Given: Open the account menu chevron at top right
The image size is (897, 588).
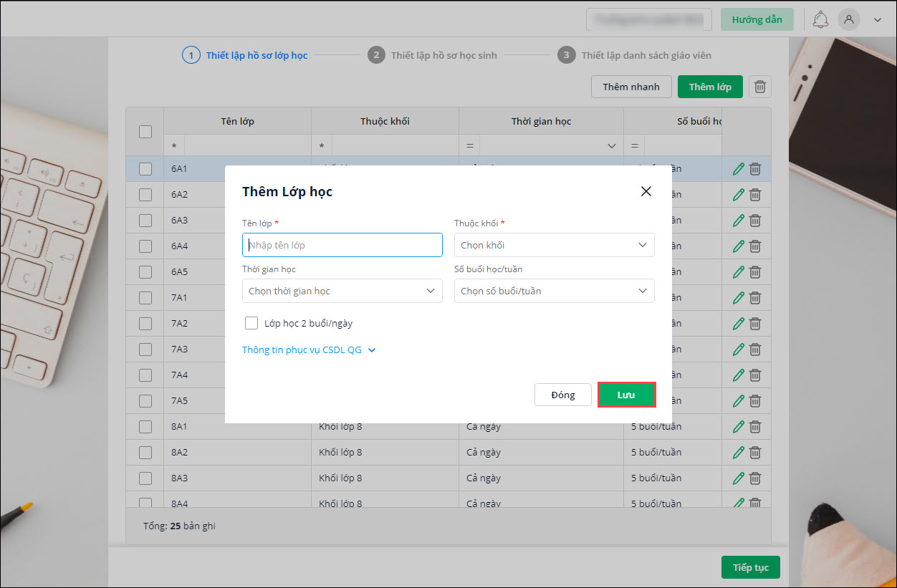Looking at the screenshot, I should pos(878,20).
